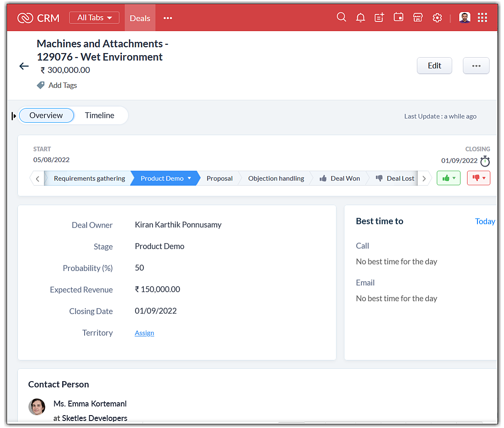This screenshot has width=504, height=428.
Task: Open the apps grid launcher icon
Action: tap(482, 17)
